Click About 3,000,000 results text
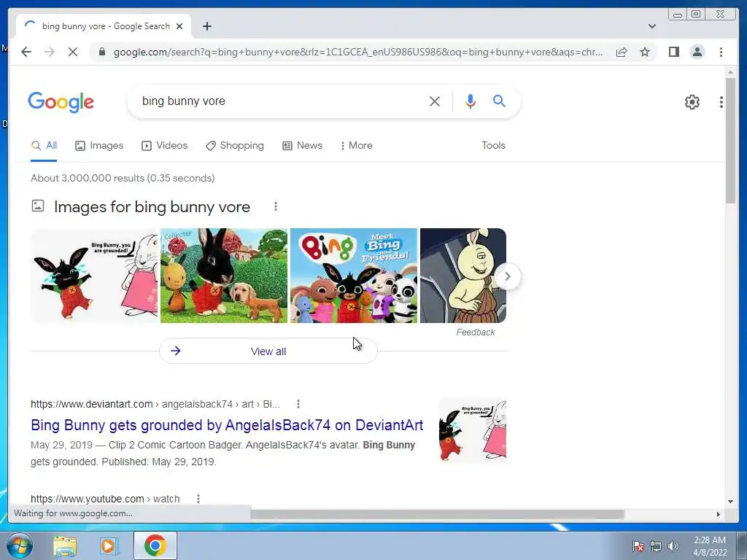 click(x=123, y=178)
